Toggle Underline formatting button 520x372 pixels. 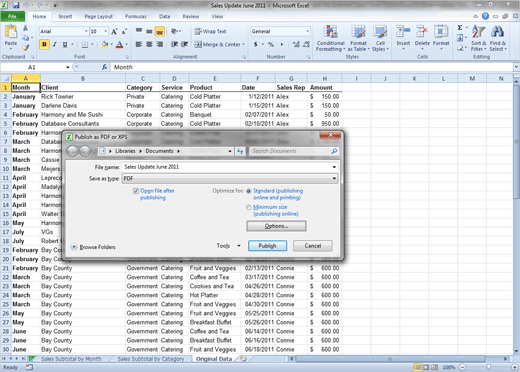pyautogui.click(x=65, y=44)
